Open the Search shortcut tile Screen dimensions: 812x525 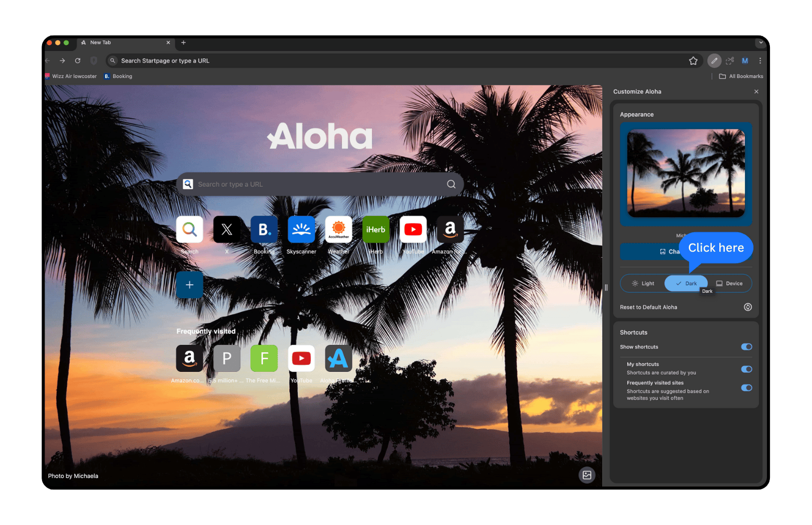189,229
